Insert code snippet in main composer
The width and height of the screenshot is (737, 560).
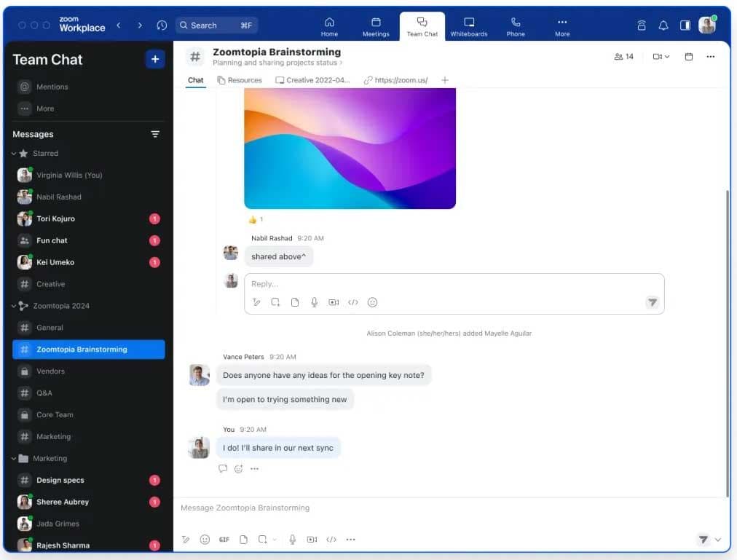coord(331,540)
